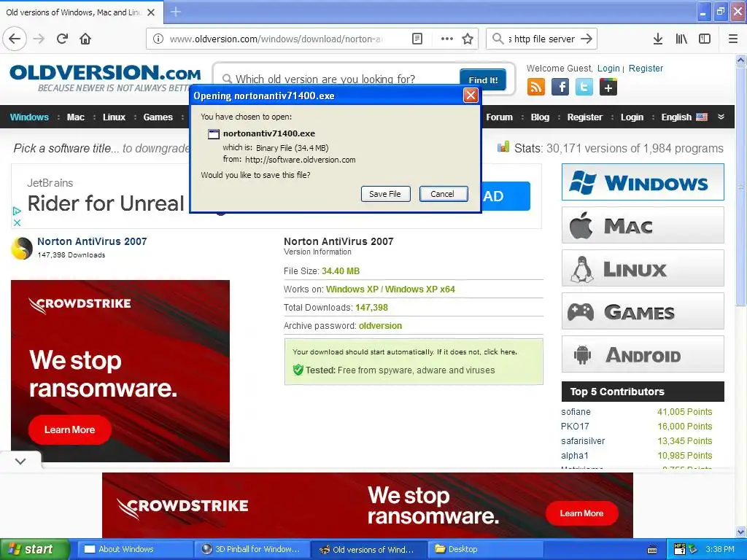Go back using the browser back arrow
Image resolution: width=747 pixels, height=560 pixels.
15,39
